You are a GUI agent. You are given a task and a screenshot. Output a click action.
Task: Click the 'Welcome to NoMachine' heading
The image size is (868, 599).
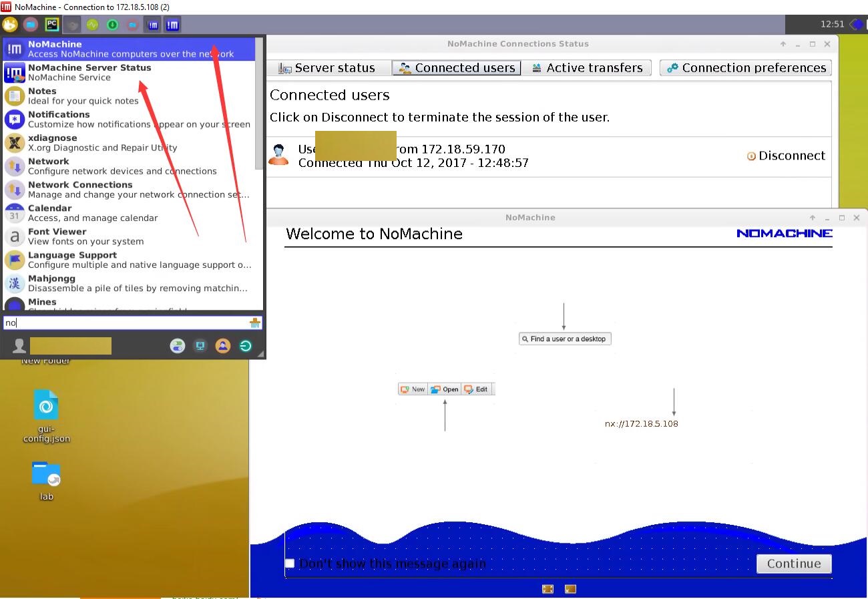coord(374,234)
